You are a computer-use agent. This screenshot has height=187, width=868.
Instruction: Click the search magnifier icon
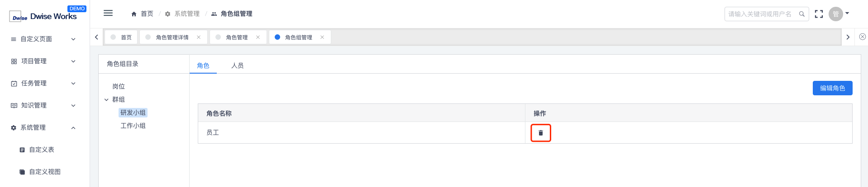click(x=801, y=14)
